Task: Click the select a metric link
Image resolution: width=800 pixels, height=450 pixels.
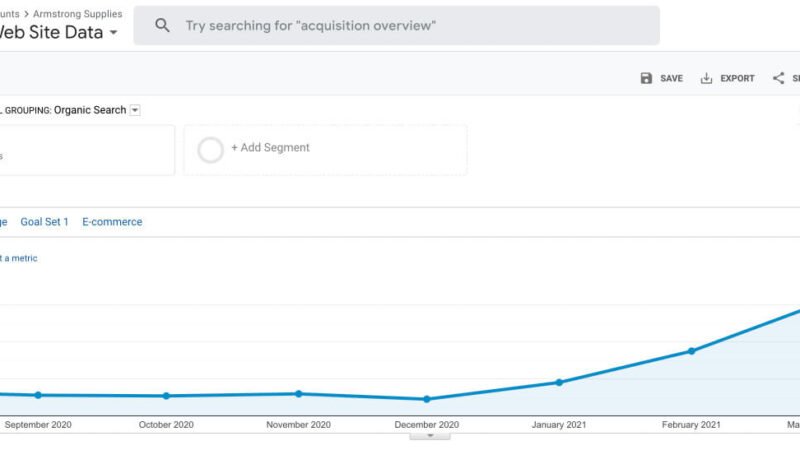Action: 18,258
